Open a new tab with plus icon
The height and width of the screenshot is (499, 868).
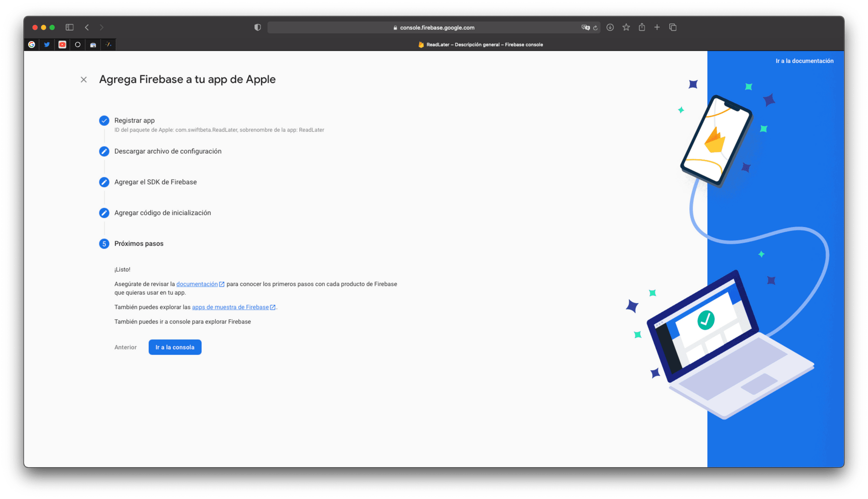[x=657, y=27]
